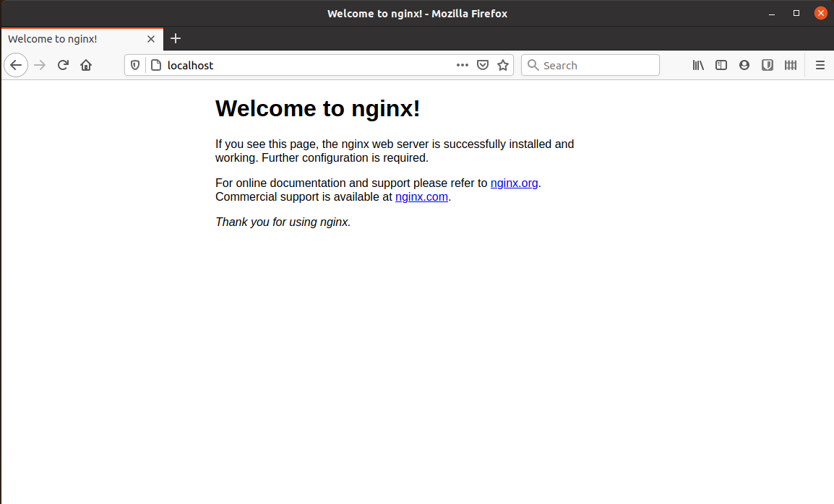Follow the nginx.org link
This screenshot has height=504, width=834.
click(514, 183)
